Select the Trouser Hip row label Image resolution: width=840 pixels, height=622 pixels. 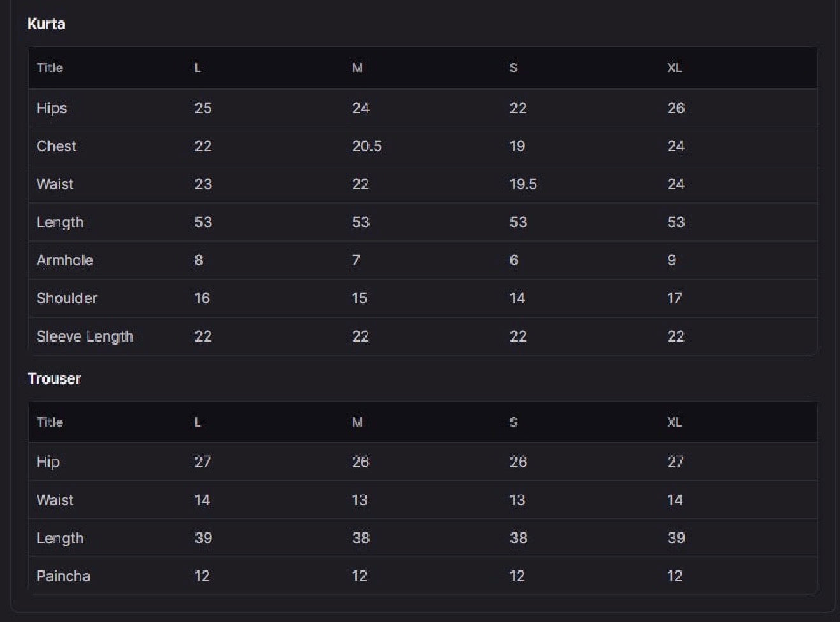(48, 462)
